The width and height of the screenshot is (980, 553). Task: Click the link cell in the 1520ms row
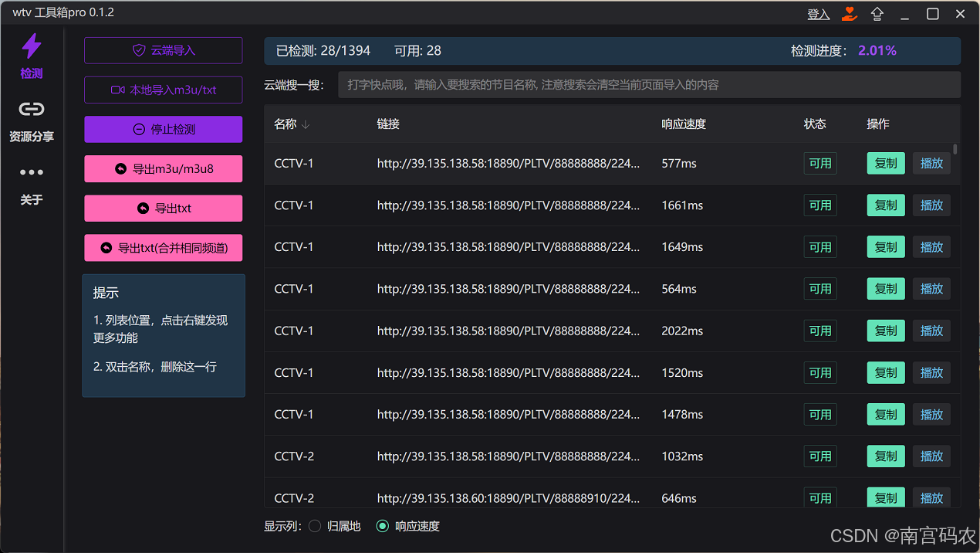(x=509, y=372)
